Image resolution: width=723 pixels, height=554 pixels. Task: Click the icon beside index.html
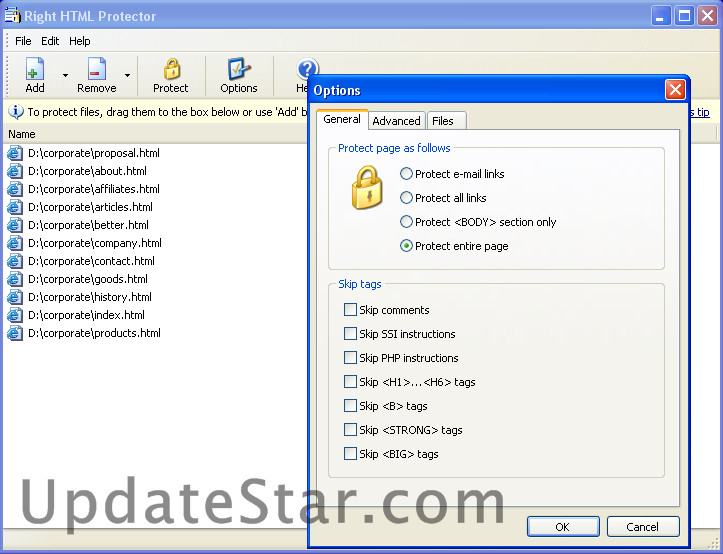(x=15, y=315)
